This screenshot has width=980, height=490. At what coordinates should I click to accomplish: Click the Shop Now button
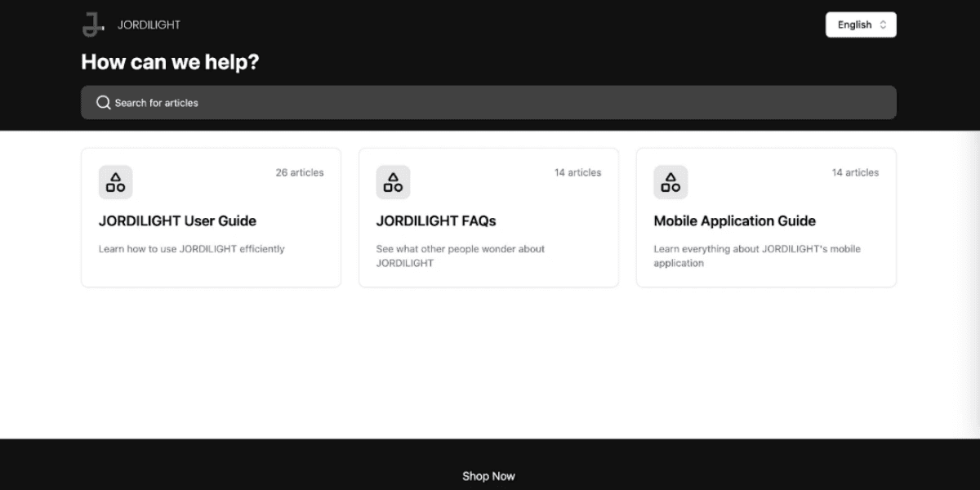point(488,475)
